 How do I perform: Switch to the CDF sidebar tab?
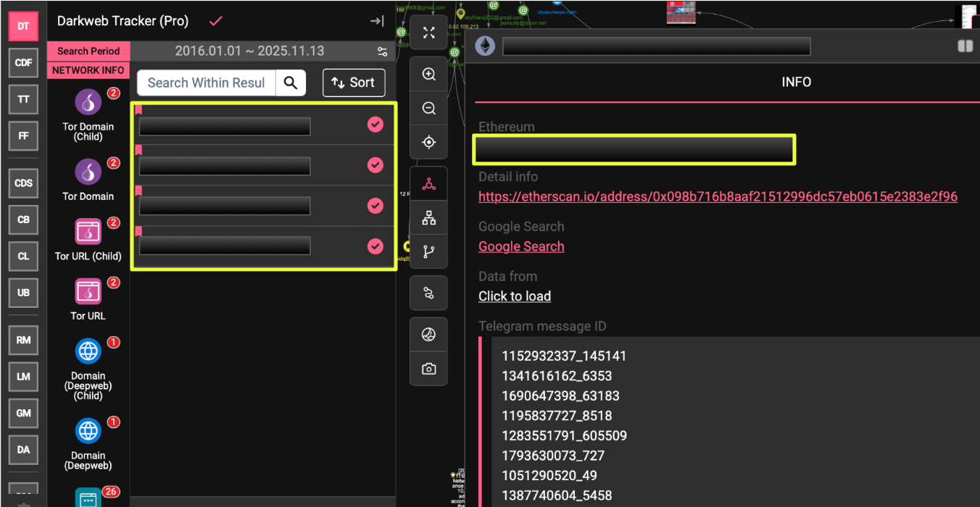pyautogui.click(x=23, y=63)
